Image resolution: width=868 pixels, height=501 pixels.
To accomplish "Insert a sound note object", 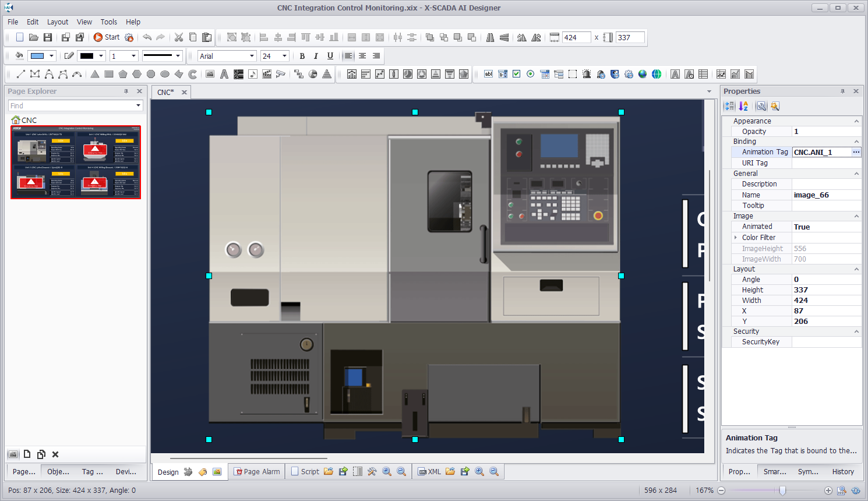I will (x=252, y=74).
